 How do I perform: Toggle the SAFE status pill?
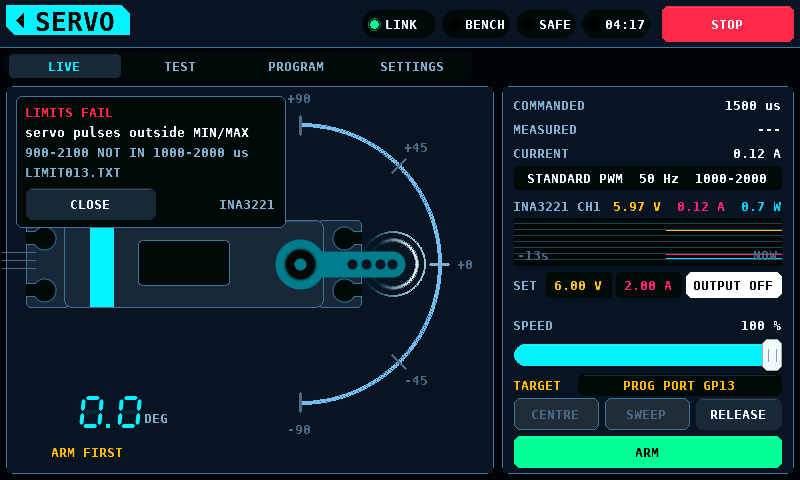(x=546, y=24)
